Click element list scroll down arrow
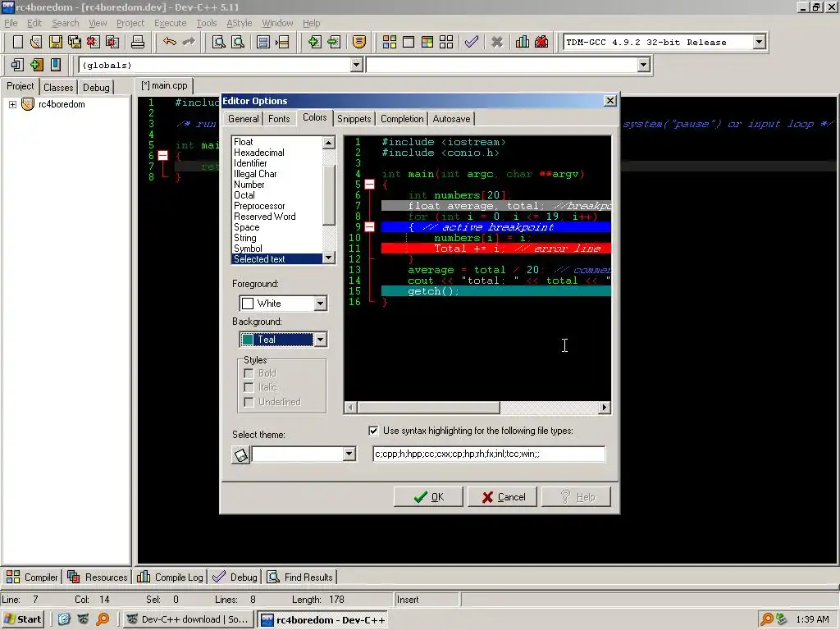The image size is (840, 630). click(x=328, y=258)
